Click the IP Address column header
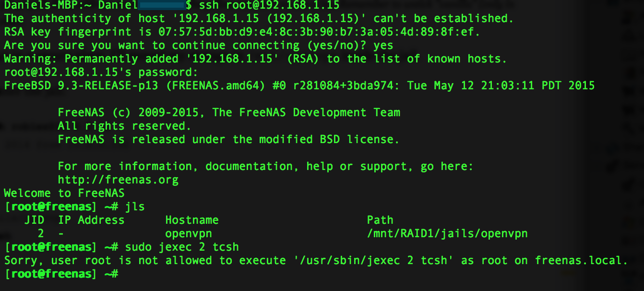Screen dimensions: 644x291 pos(91,220)
